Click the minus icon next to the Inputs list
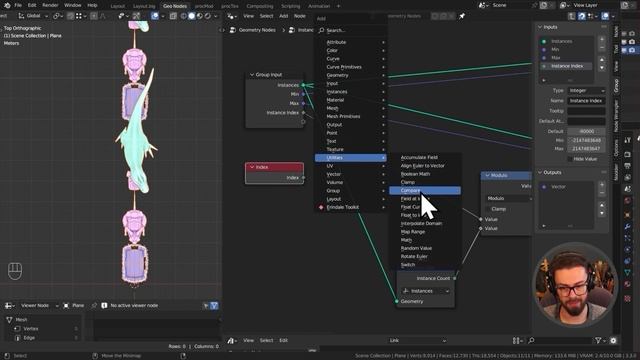This screenshot has height=360, width=640. 602,48
